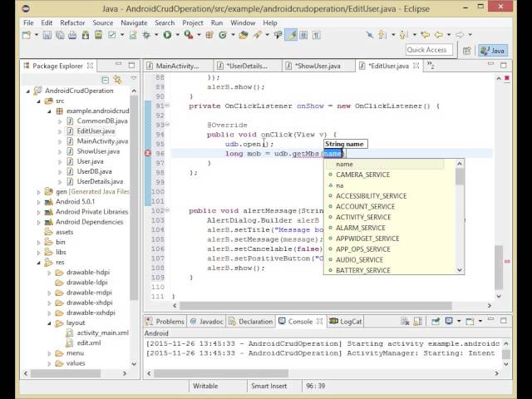
Task: Collapse the res folder node
Action: [39, 263]
